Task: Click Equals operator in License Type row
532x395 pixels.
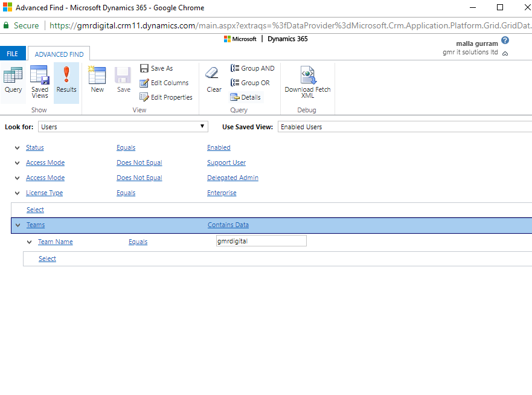Action: pyautogui.click(x=126, y=193)
